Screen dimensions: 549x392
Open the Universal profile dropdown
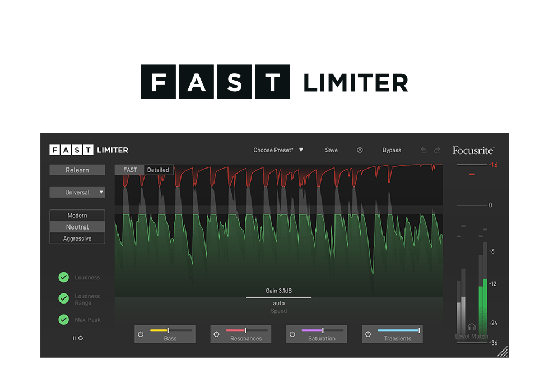pos(77,192)
